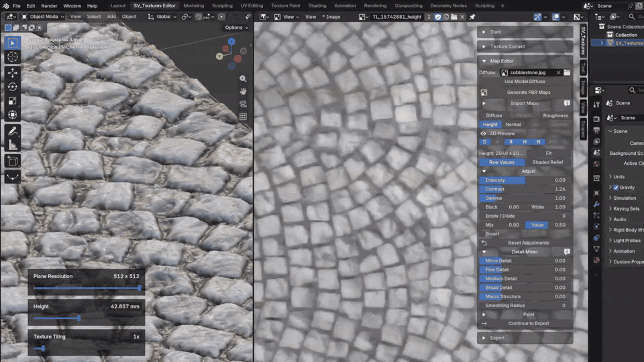
Task: Select Shaded Relief display mode
Action: click(x=548, y=162)
